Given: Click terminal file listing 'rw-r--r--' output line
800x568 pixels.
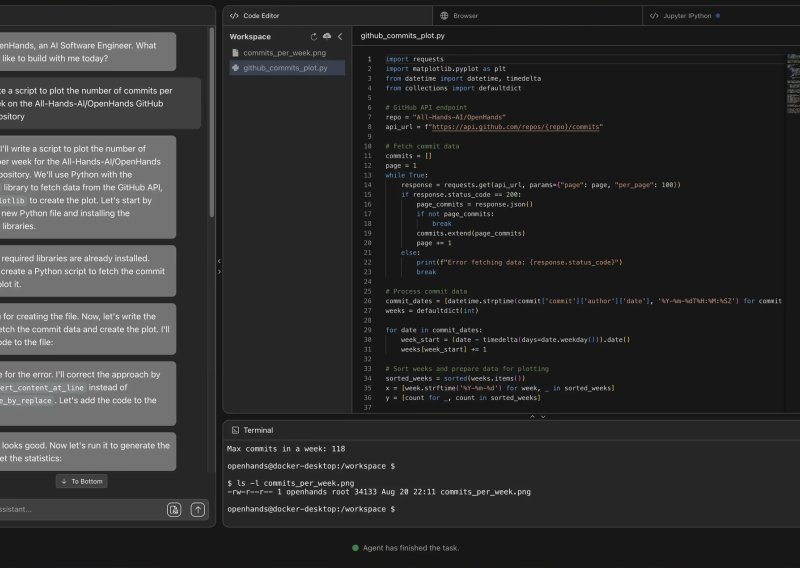Looking at the screenshot, I should pos(379,492).
